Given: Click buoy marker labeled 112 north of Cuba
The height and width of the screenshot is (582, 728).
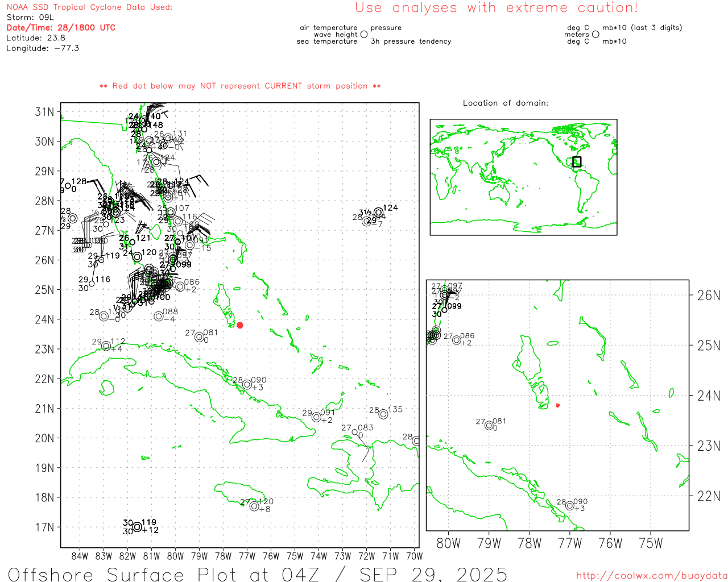Looking at the screenshot, I should [x=106, y=346].
